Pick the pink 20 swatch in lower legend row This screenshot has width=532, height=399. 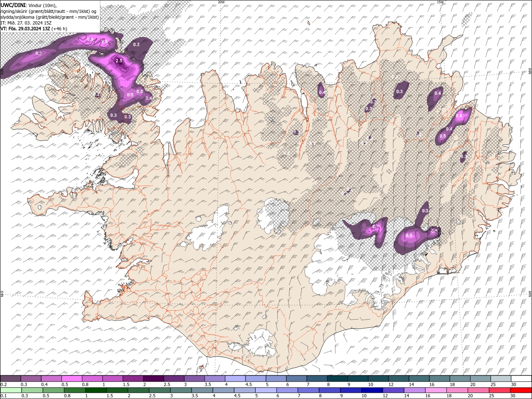478,390
